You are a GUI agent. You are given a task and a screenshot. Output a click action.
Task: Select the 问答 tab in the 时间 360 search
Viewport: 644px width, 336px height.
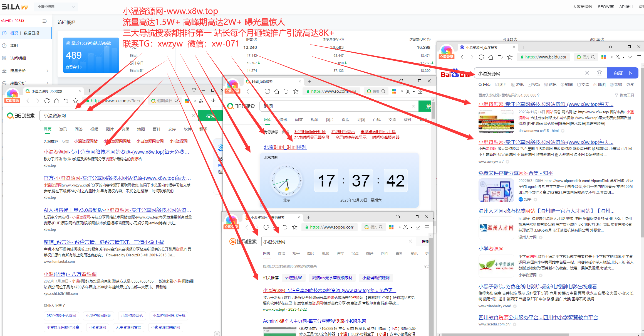click(x=299, y=120)
